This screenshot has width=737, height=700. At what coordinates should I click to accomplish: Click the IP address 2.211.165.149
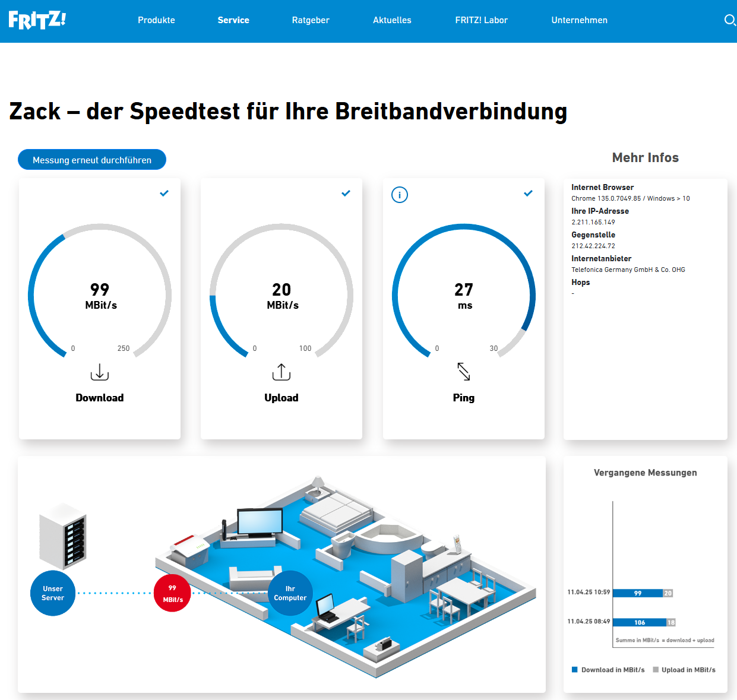pos(593,222)
